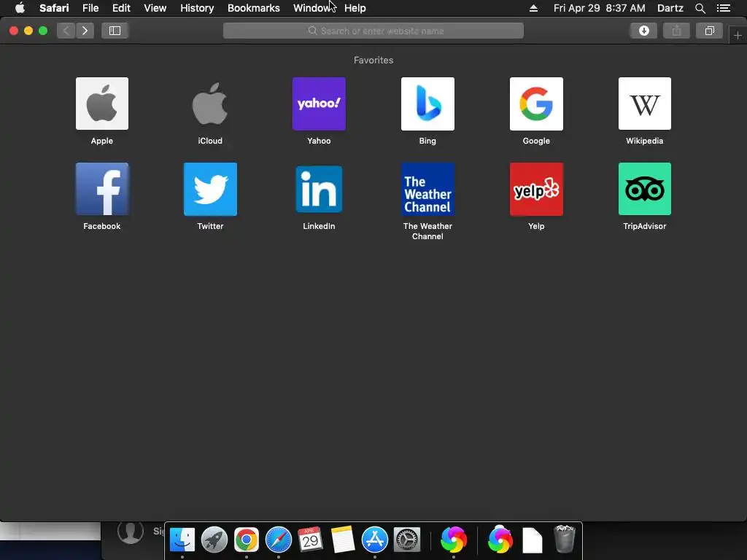The image size is (747, 560).
Task: Open the Apple favorite tile
Action: coord(102,104)
